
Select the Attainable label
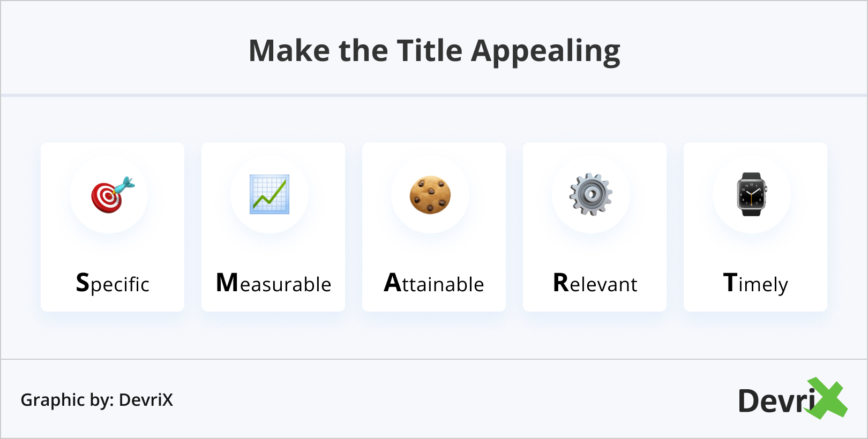point(434,284)
